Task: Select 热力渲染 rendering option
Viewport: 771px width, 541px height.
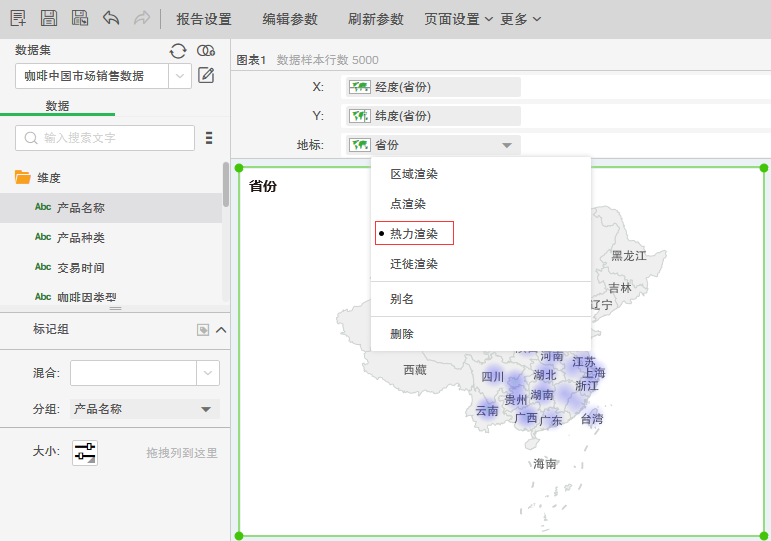Action: (414, 233)
